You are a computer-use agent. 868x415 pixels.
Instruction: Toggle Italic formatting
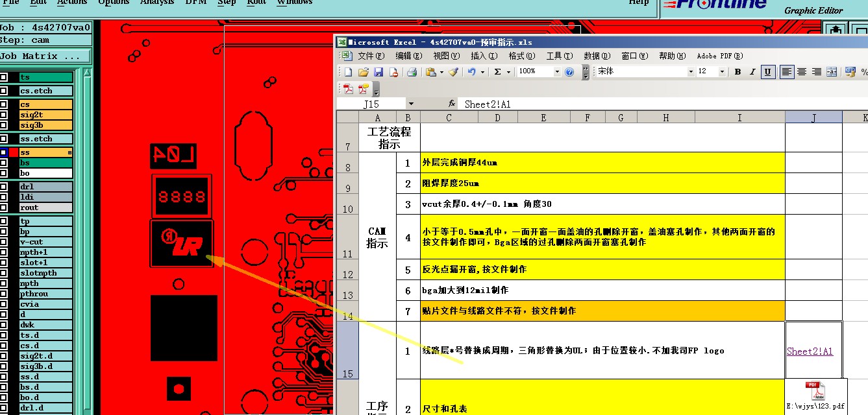point(753,72)
